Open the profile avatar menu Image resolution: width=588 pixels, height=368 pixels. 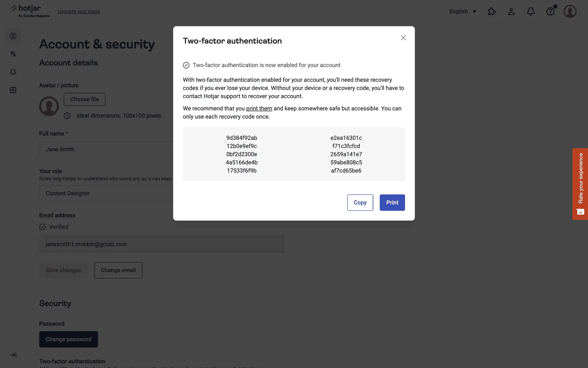point(570,12)
